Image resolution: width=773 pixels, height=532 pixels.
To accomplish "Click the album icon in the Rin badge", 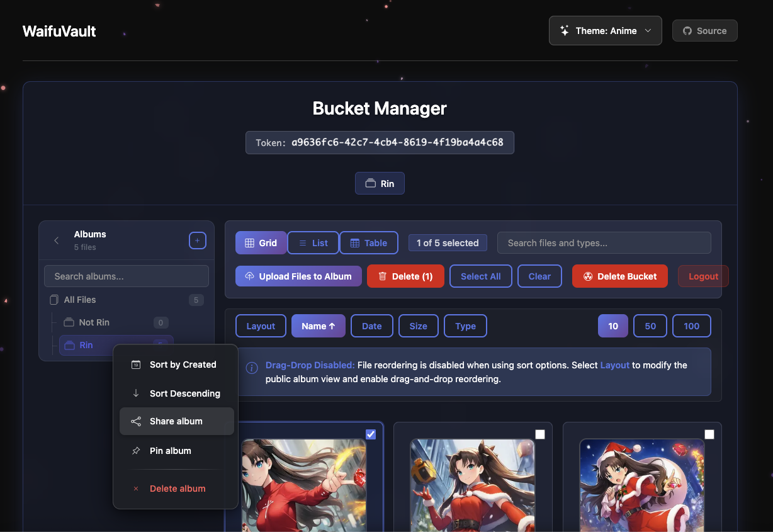I will [371, 184].
